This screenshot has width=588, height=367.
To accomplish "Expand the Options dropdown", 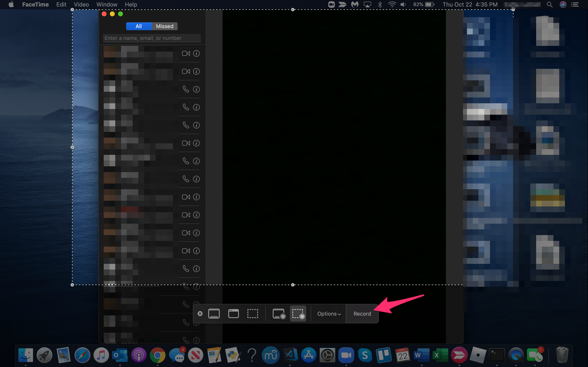I will (329, 314).
